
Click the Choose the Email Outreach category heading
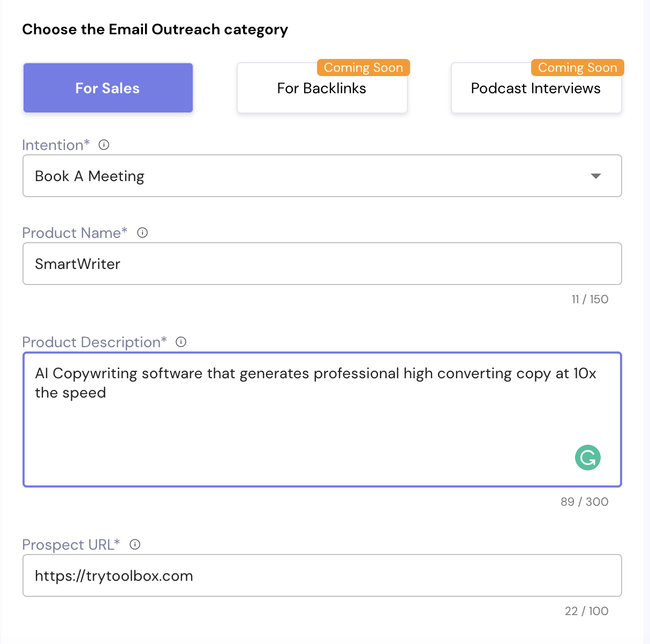(155, 29)
